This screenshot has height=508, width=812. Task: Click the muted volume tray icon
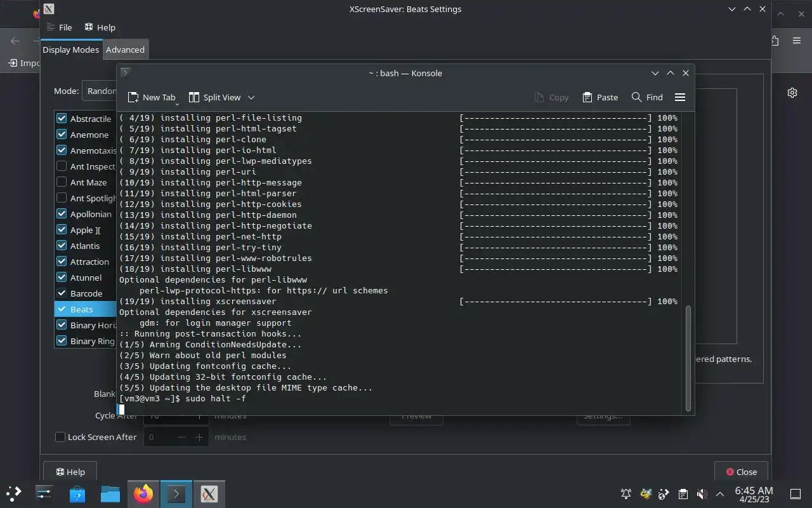702,493
